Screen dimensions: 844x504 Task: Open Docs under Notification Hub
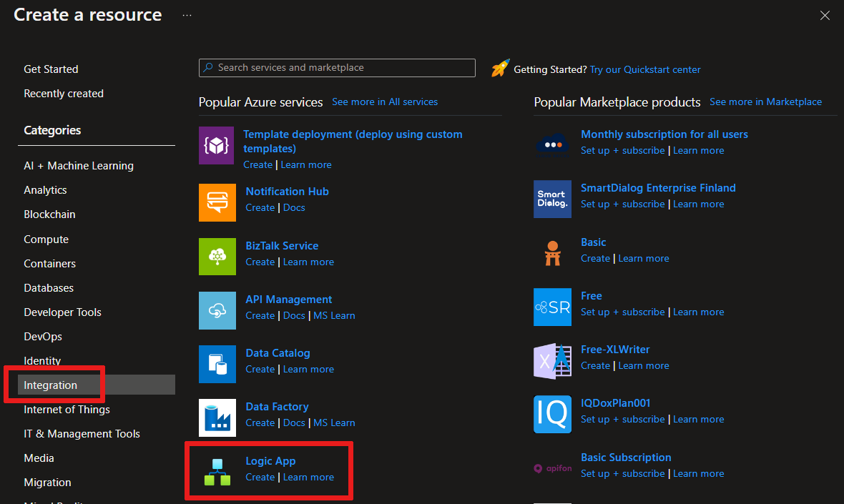pos(294,207)
